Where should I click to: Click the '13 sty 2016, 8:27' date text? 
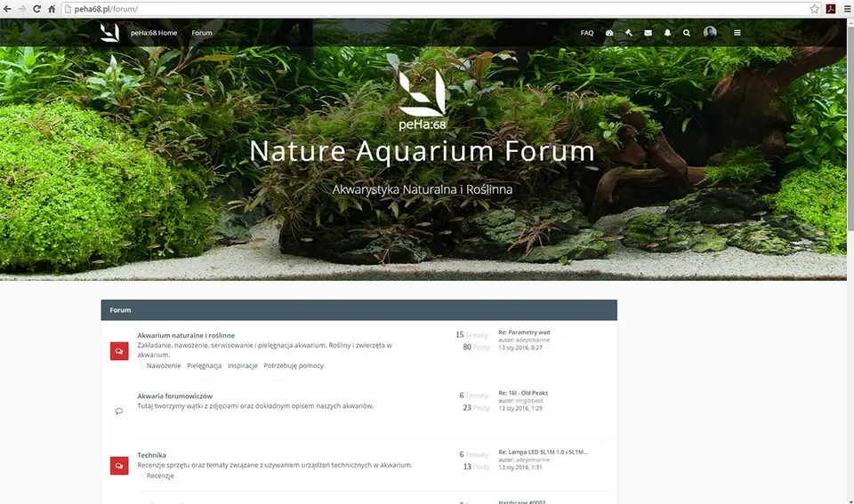point(520,348)
